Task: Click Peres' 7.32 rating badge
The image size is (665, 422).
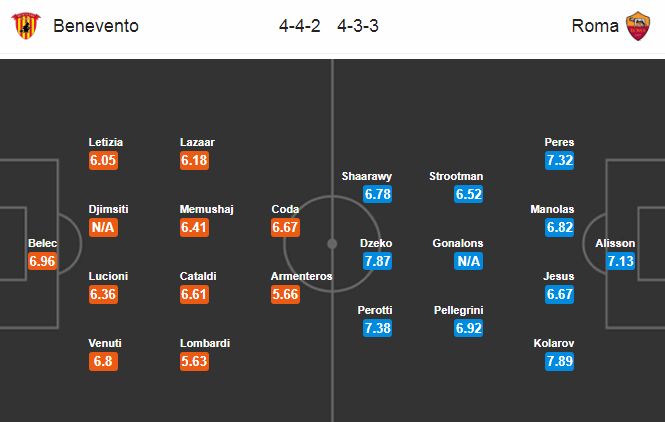Action: coord(559,160)
